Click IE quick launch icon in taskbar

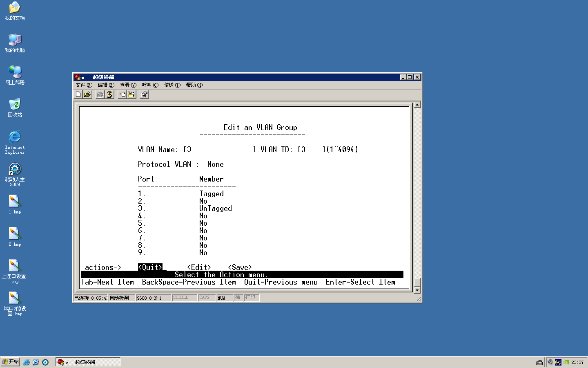pos(27,362)
